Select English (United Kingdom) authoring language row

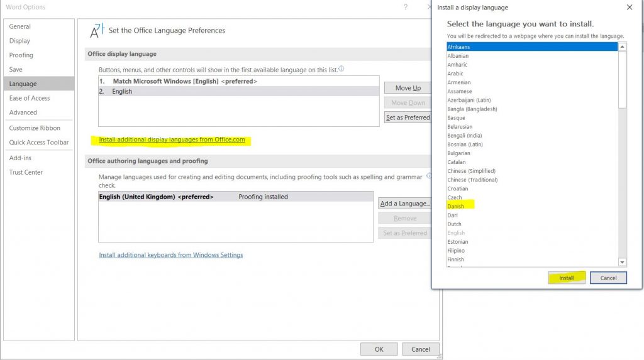pyautogui.click(x=156, y=197)
